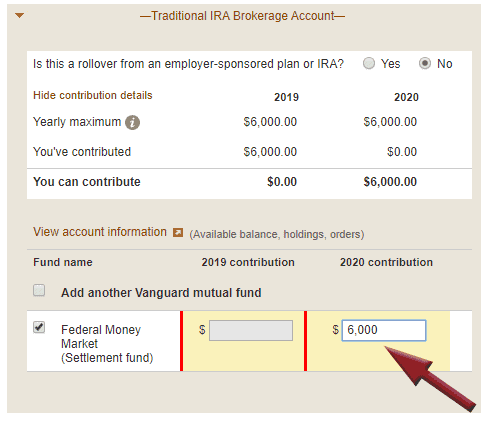485x421 pixels.
Task: Click the Yes label text
Action: [x=390, y=63]
